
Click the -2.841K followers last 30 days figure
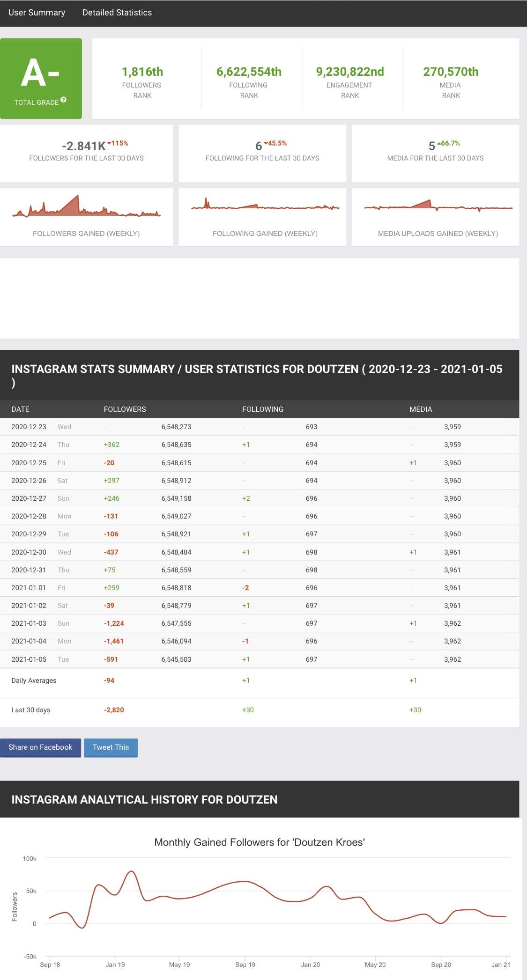pos(84,146)
